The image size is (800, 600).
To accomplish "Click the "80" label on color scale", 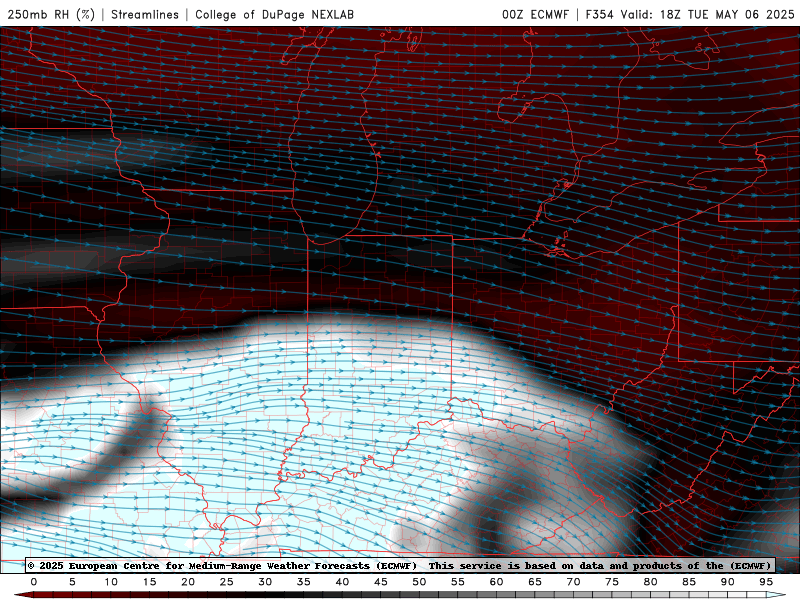I will (651, 582).
